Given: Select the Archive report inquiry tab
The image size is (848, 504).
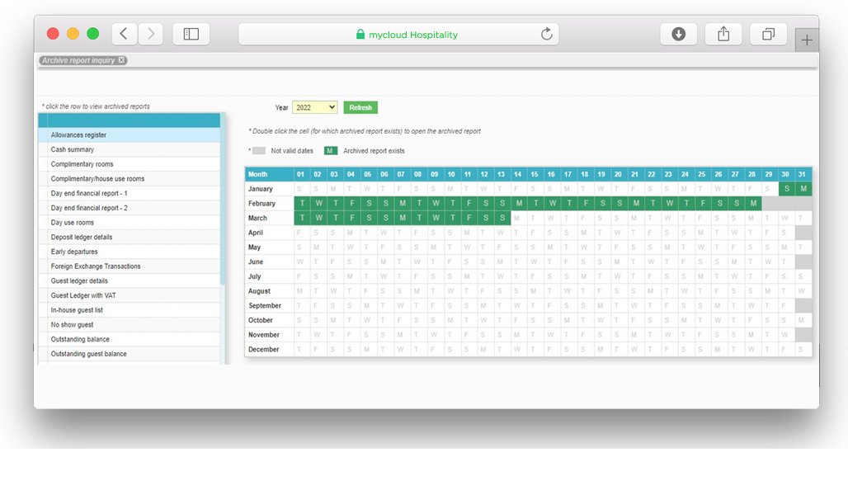Looking at the screenshot, I should coord(78,60).
